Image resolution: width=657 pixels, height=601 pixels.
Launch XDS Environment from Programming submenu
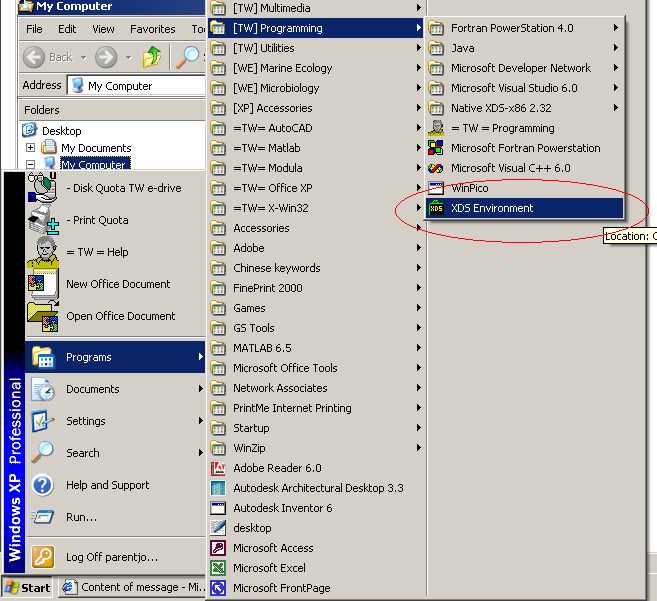click(492, 208)
